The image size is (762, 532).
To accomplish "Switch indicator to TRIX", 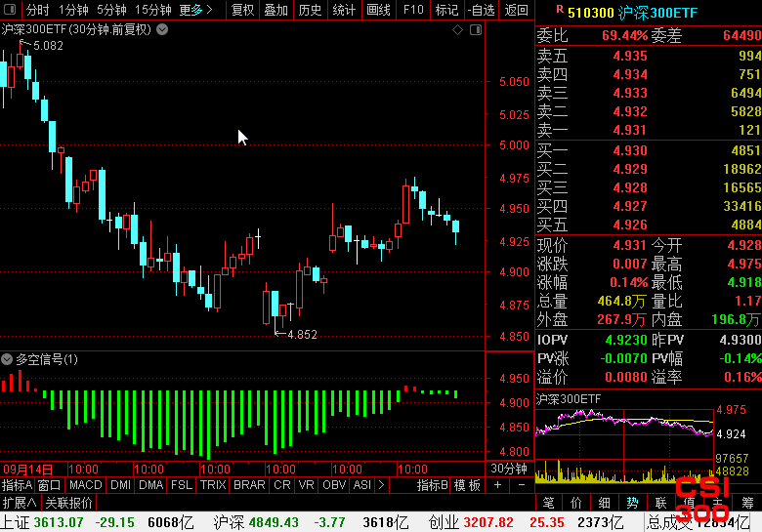I will pyautogui.click(x=213, y=485).
